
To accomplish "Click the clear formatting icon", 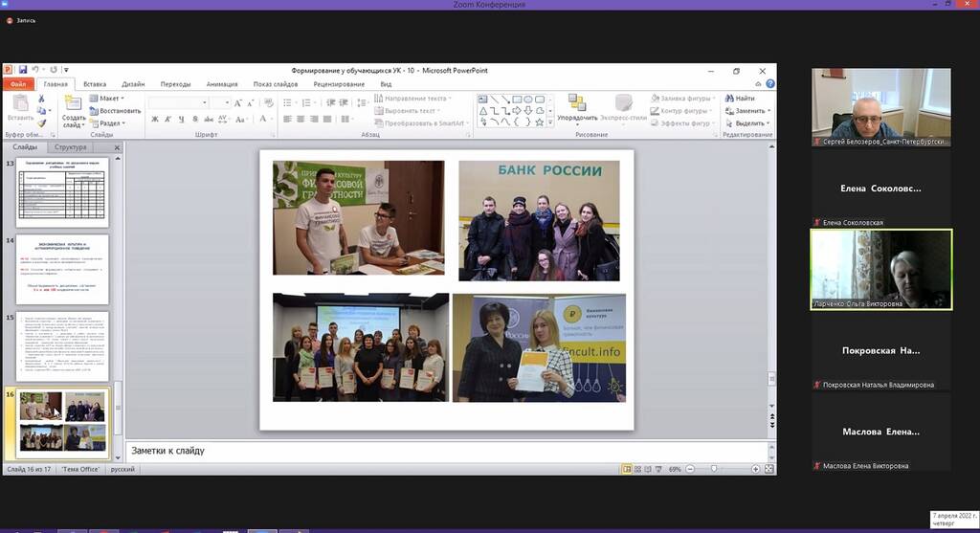I will click(x=269, y=102).
